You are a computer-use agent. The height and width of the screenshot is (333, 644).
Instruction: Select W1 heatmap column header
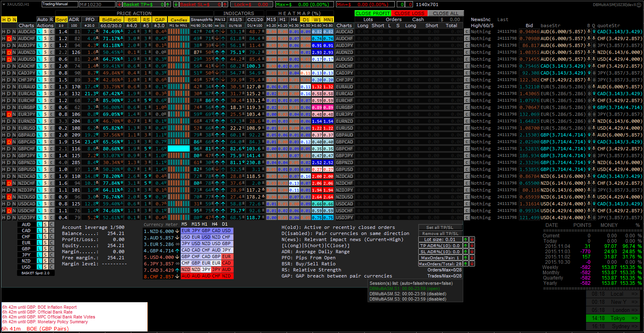pyautogui.click(x=317, y=19)
